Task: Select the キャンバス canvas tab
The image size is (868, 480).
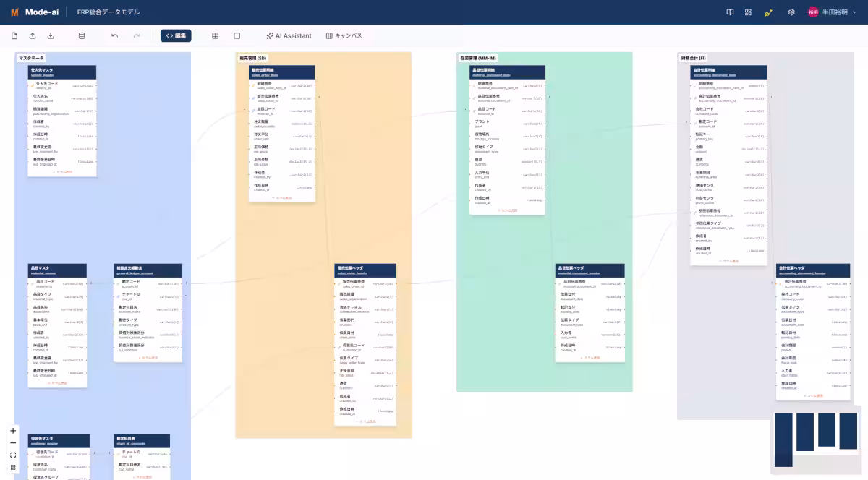Action: coord(344,35)
